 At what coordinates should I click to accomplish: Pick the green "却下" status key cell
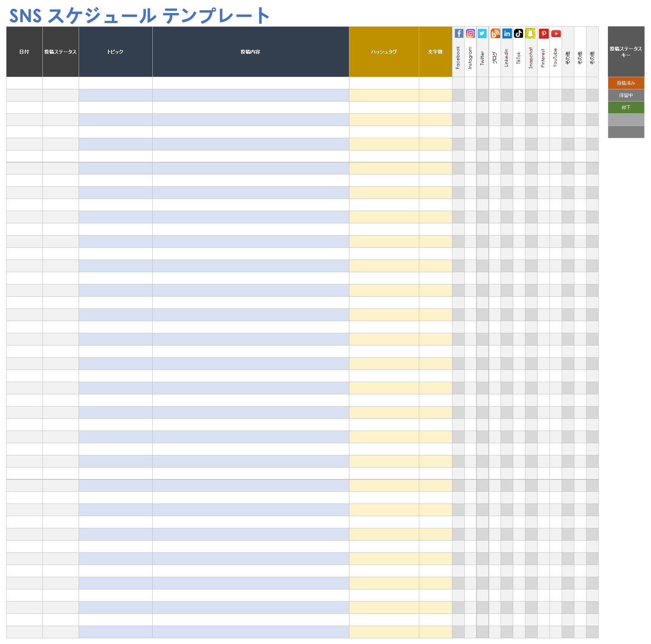coord(626,108)
